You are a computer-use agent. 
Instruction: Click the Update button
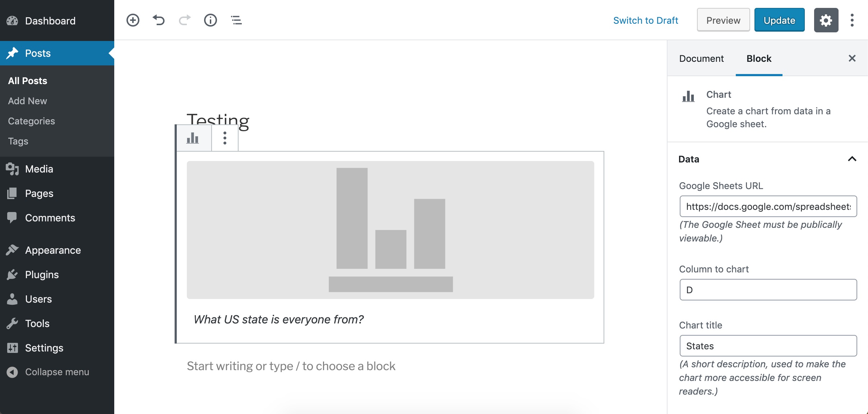pyautogui.click(x=779, y=20)
